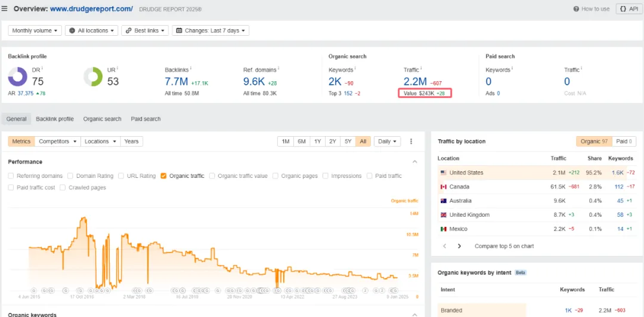The height and width of the screenshot is (317, 644).
Task: Collapse the Performance section chevron
Action: point(414,162)
